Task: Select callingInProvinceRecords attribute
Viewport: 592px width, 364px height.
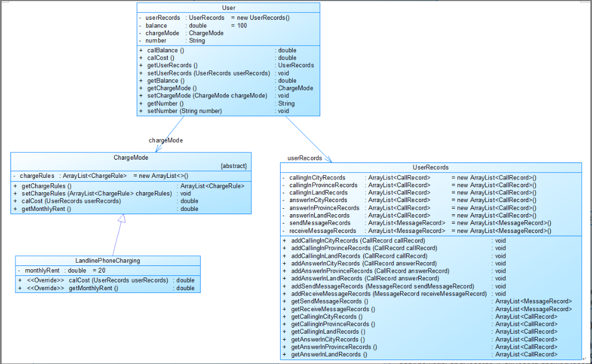Action: [x=409, y=185]
